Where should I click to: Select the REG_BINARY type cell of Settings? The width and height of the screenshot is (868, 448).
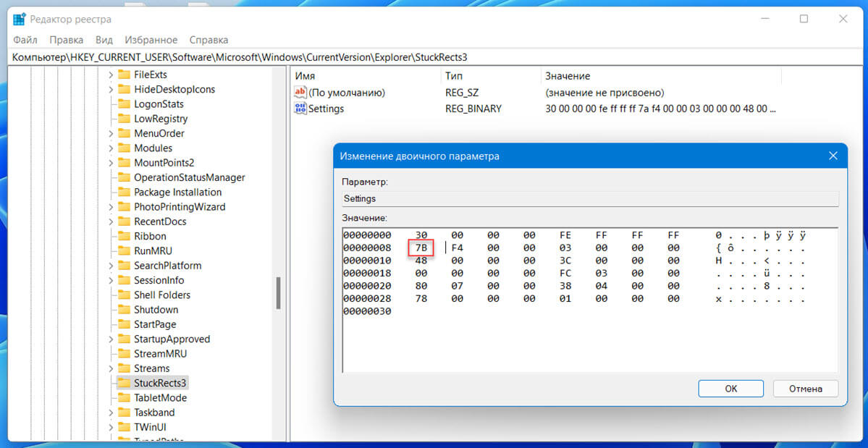click(473, 109)
